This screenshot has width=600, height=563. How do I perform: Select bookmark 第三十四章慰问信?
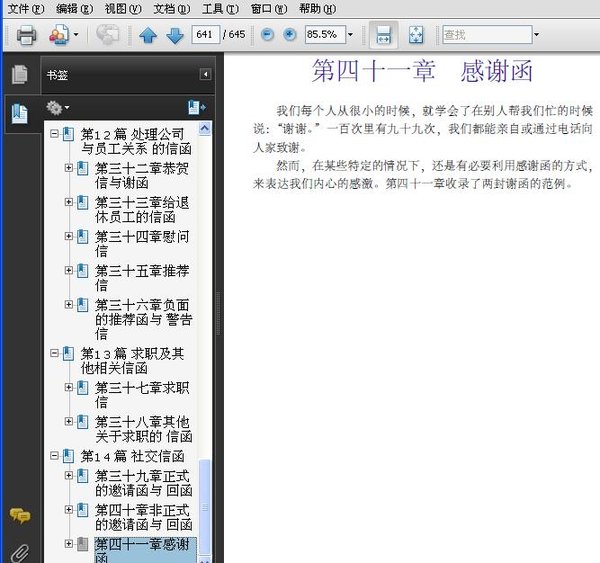click(x=142, y=243)
